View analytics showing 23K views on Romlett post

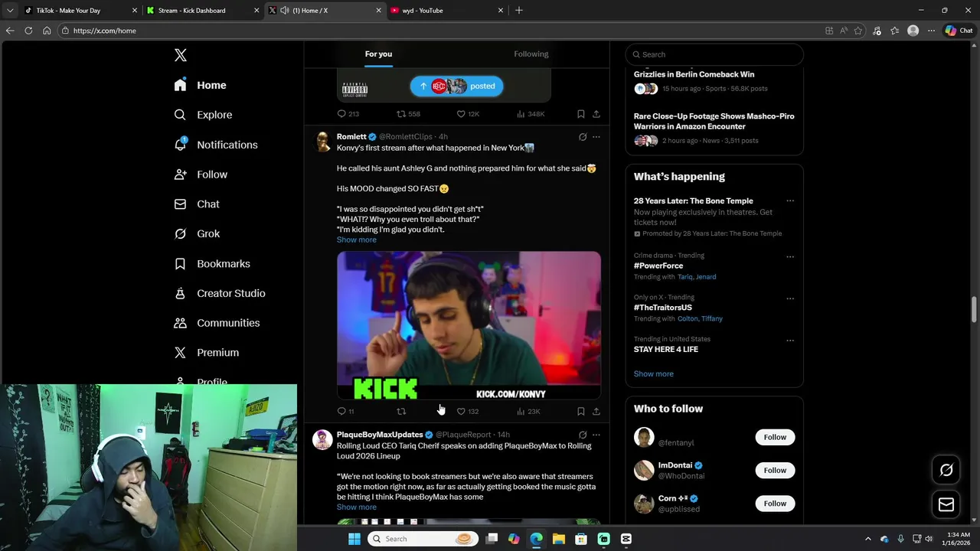[x=528, y=411]
